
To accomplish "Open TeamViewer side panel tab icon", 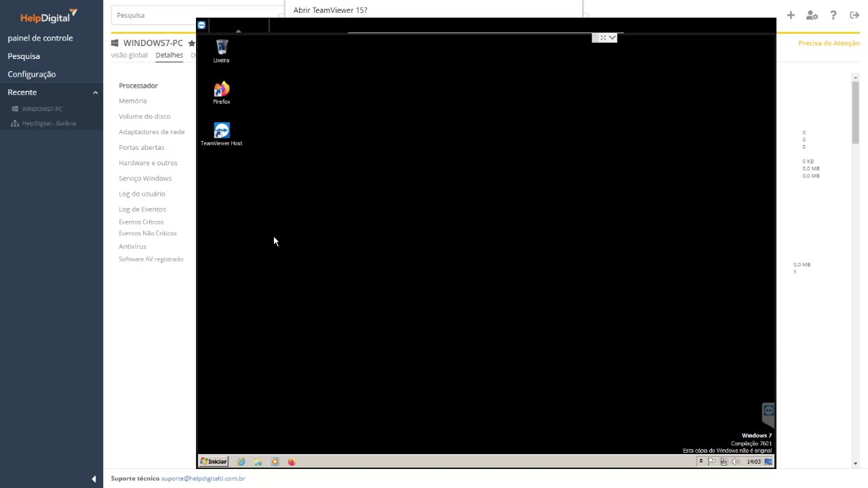I will click(768, 411).
